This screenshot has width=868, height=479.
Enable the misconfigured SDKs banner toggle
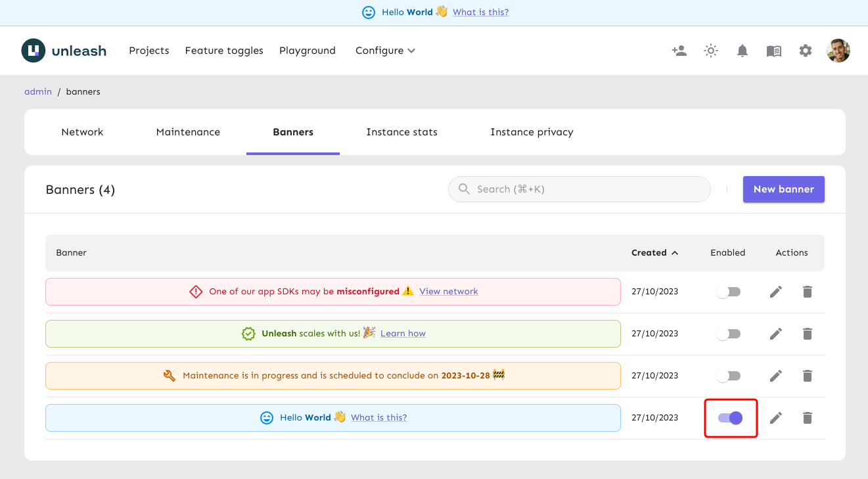pyautogui.click(x=729, y=292)
